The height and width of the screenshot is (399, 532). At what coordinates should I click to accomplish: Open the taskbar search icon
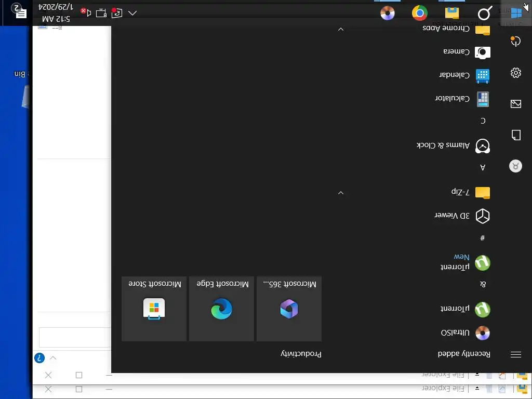click(x=485, y=13)
